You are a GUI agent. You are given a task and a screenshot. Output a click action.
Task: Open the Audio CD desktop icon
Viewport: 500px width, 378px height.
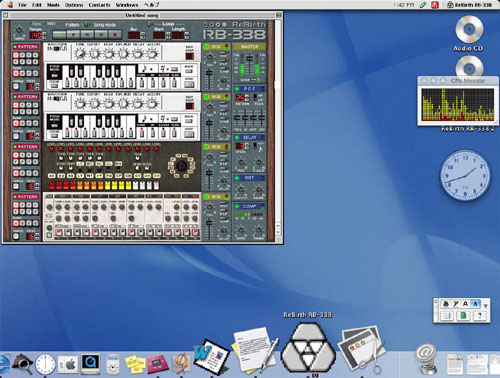pyautogui.click(x=469, y=33)
